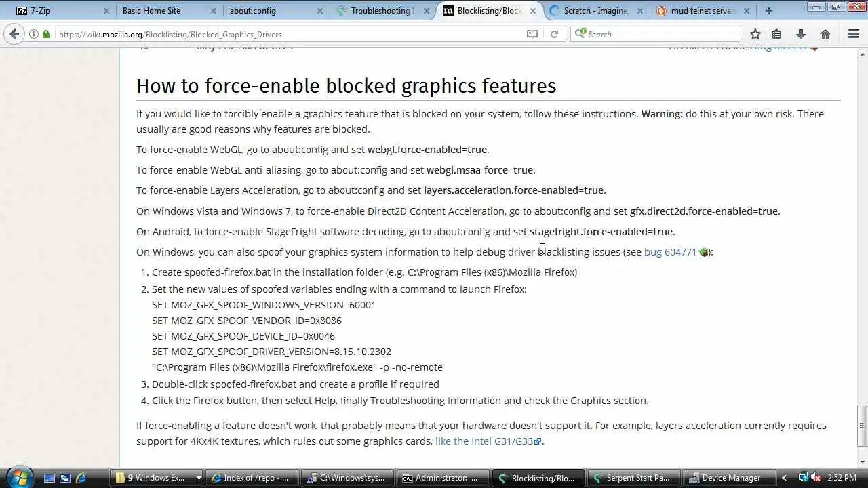Click the Windows Start orb
Image resolution: width=868 pixels, height=488 pixels.
tap(19, 477)
